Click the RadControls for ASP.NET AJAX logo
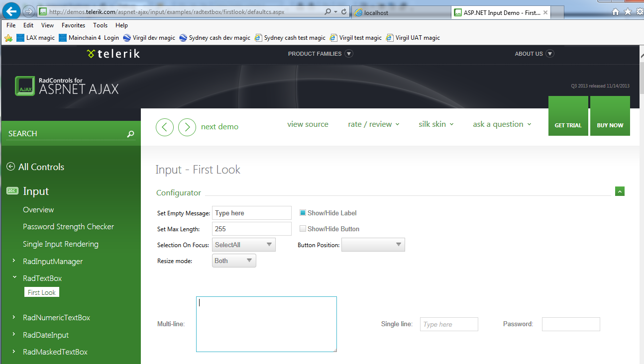This screenshot has height=364, width=644. tap(67, 86)
